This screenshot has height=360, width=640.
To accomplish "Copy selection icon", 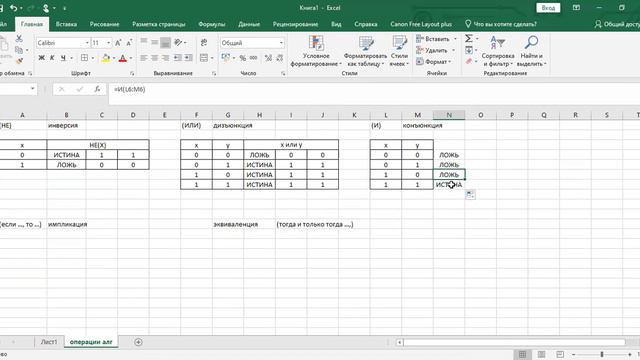I will [19, 50].
